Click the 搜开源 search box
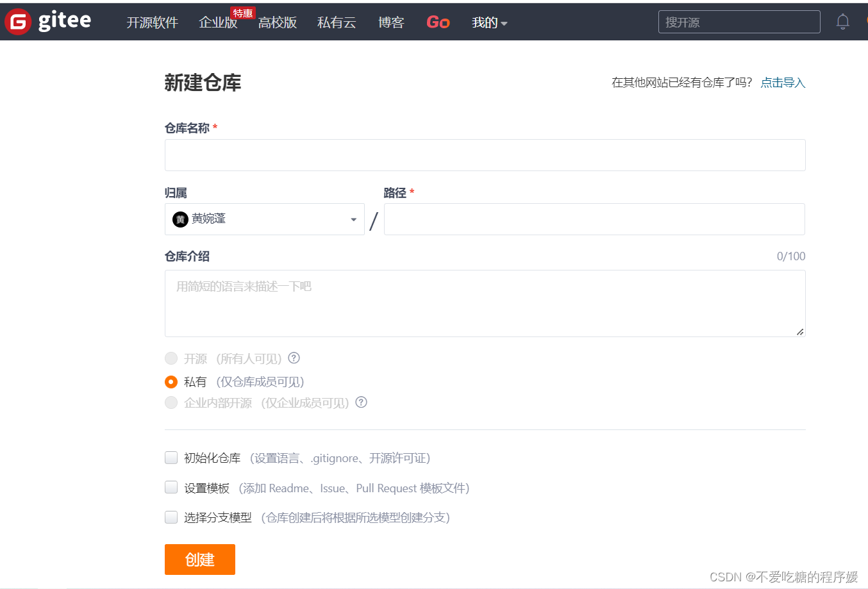 tap(739, 22)
